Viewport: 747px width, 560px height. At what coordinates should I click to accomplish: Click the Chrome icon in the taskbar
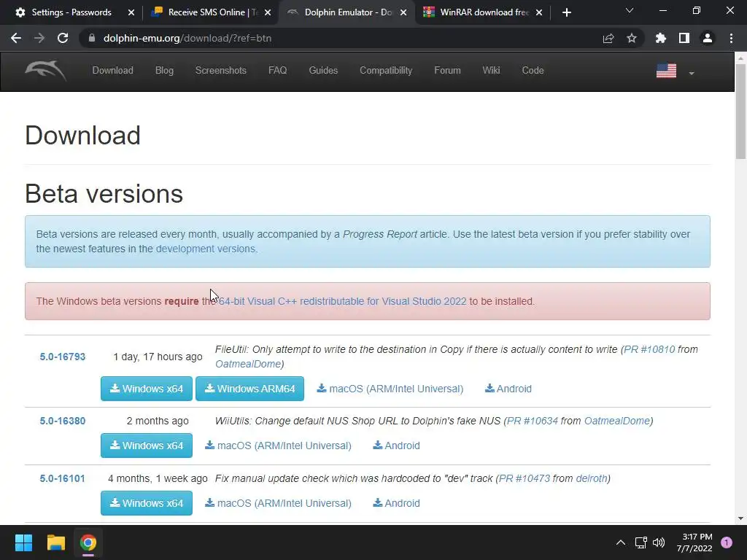(88, 542)
